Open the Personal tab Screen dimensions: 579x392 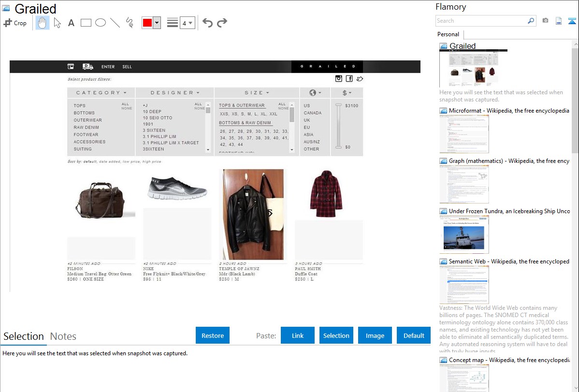[448, 34]
